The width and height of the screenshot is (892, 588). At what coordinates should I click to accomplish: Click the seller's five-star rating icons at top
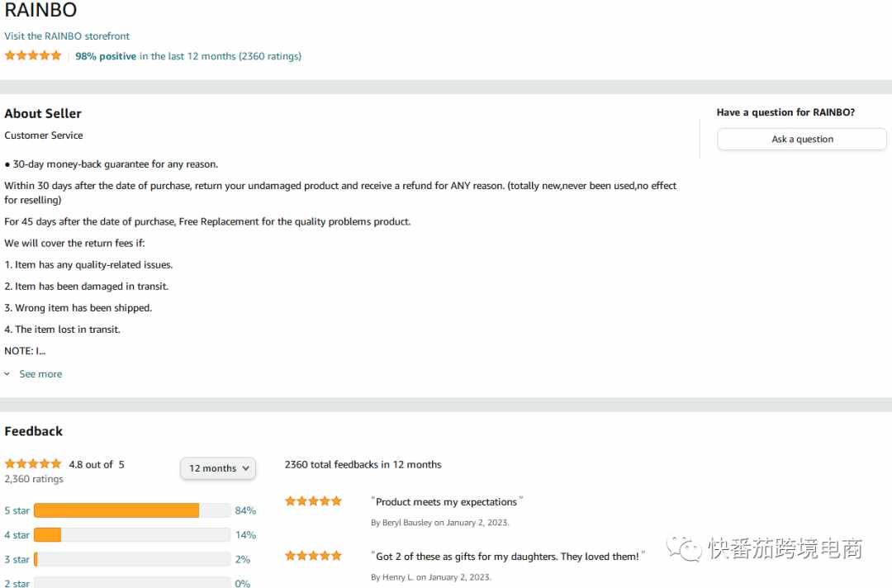click(33, 55)
